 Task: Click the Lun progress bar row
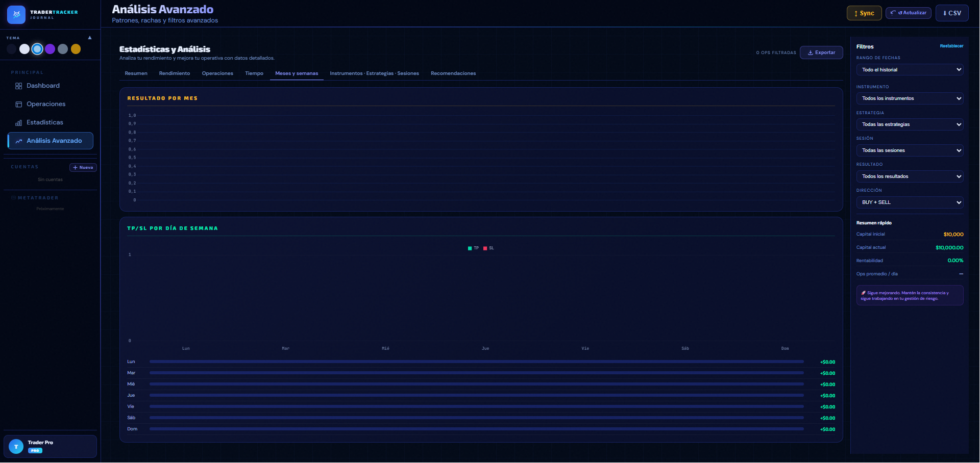[x=477, y=362]
